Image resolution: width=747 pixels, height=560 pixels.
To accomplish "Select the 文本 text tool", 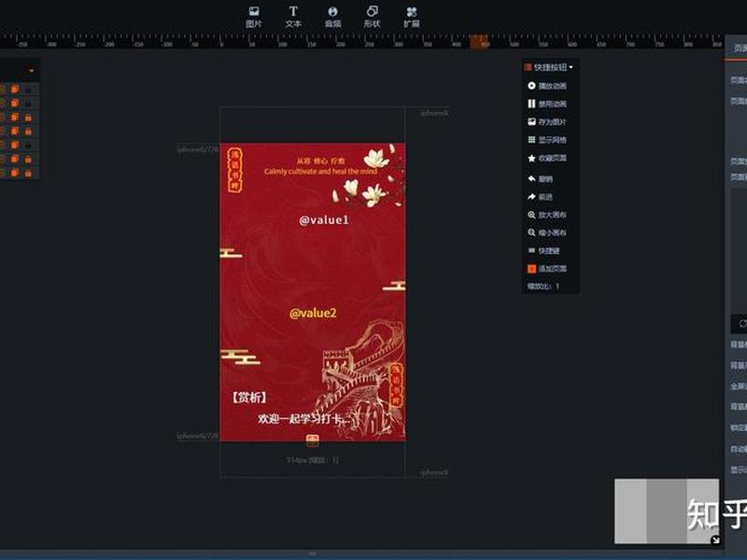I will (293, 17).
